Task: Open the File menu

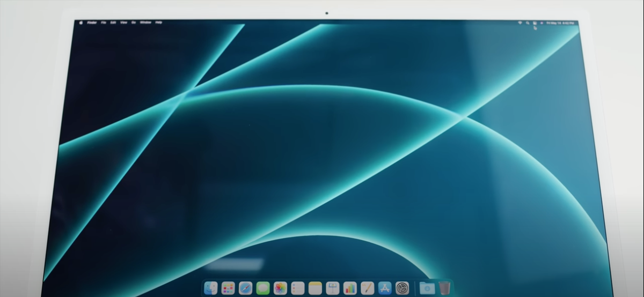Action: (x=105, y=23)
